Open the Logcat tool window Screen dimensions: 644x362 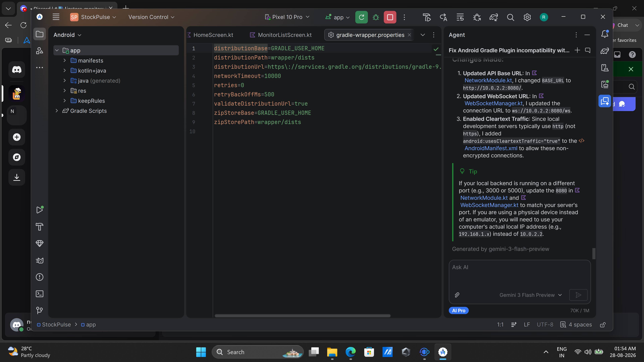(40, 260)
